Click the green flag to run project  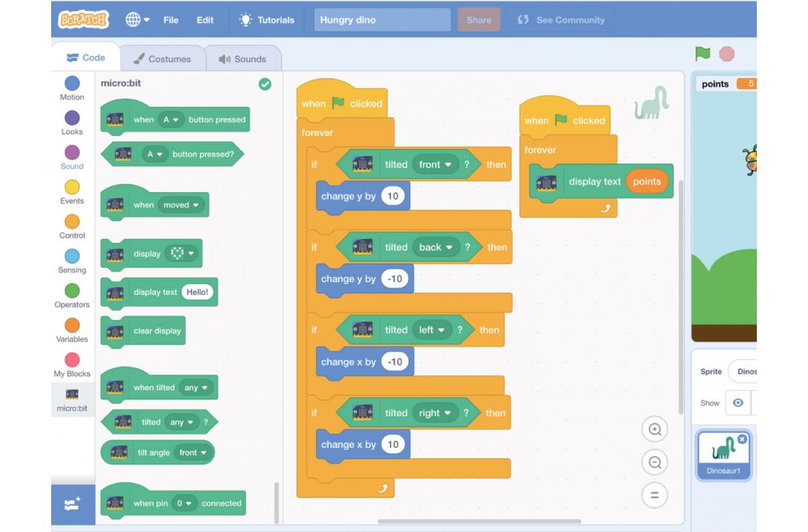point(702,54)
